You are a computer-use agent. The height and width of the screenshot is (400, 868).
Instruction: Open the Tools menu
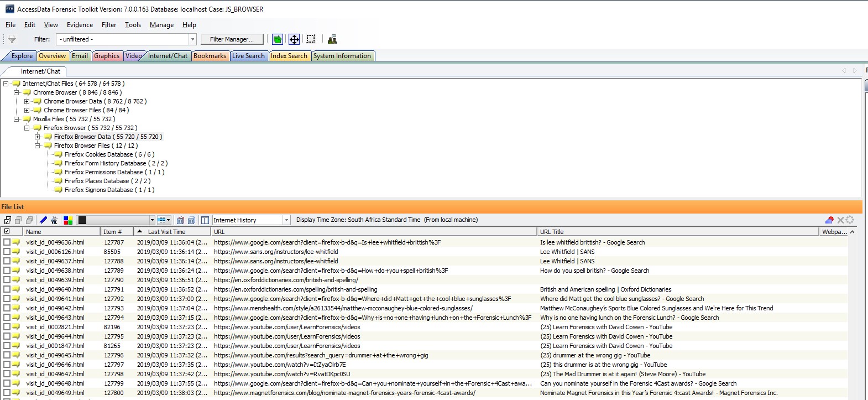[x=133, y=25]
